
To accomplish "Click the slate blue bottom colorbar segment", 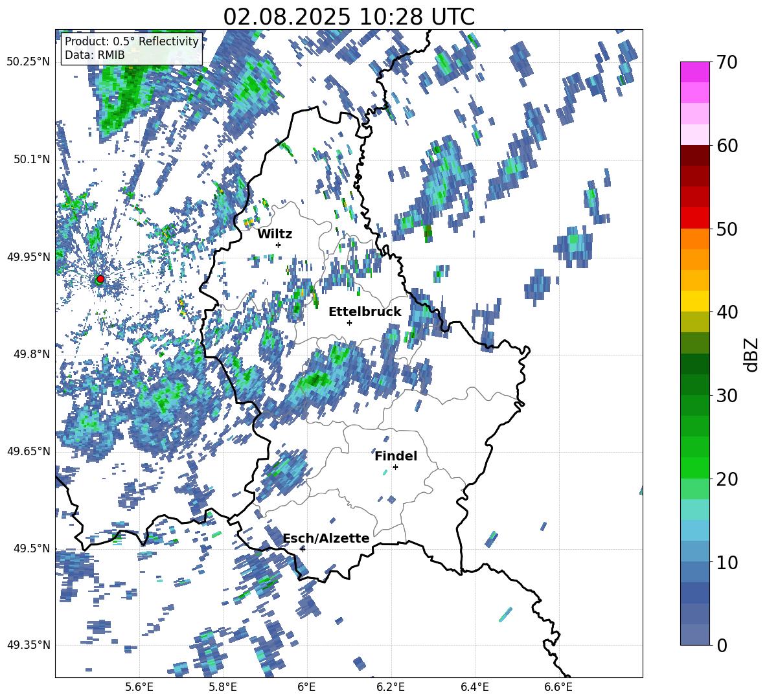I will (694, 635).
